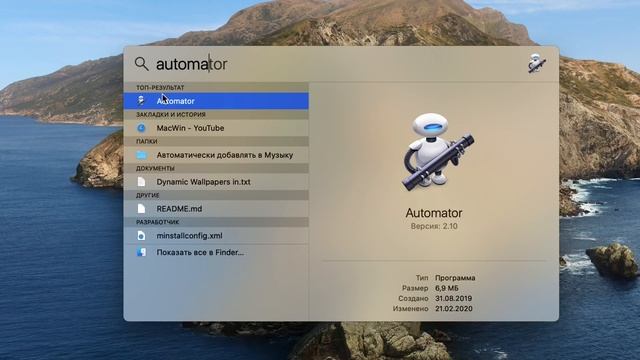Click the created date 31.08.2019
The width and height of the screenshot is (640, 360).
tap(453, 298)
